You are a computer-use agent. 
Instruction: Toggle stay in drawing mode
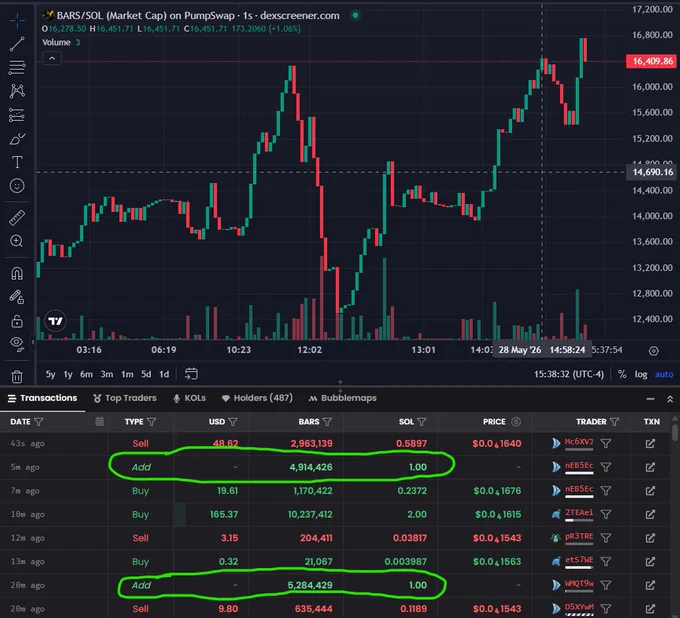tap(17, 297)
